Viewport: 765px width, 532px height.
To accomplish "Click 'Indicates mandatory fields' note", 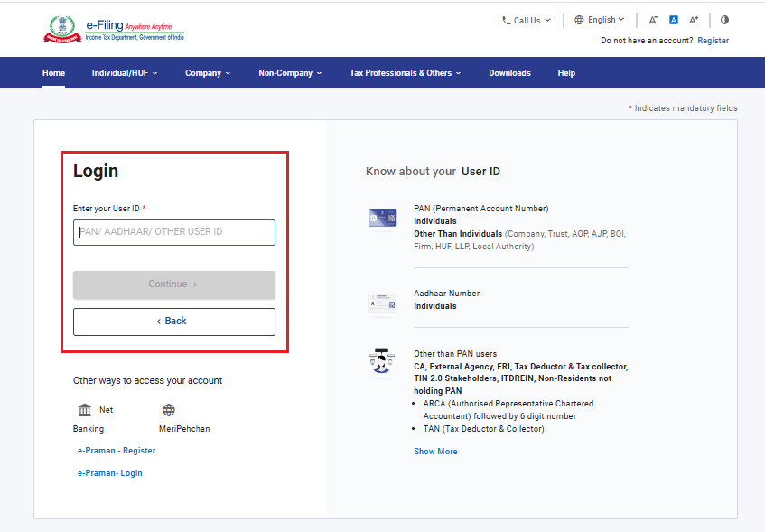I will point(686,108).
